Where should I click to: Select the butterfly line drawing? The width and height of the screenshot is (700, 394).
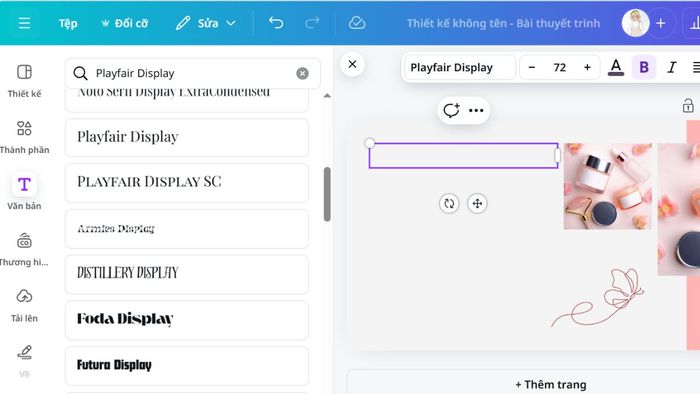597,297
